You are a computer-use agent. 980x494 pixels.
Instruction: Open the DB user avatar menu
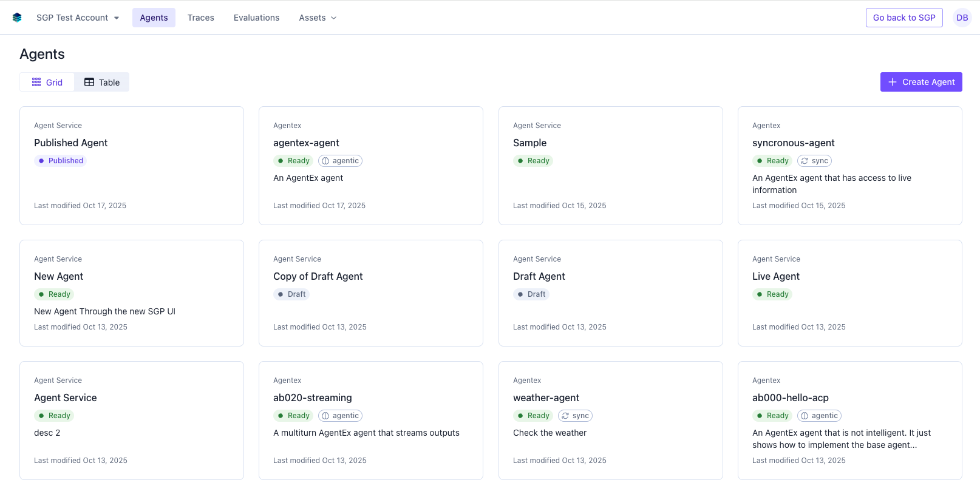tap(962, 18)
